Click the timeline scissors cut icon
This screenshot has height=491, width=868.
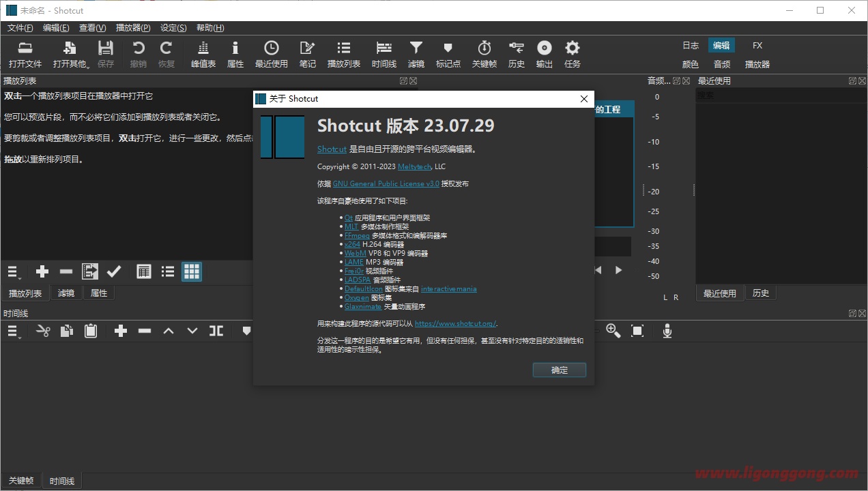(43, 331)
